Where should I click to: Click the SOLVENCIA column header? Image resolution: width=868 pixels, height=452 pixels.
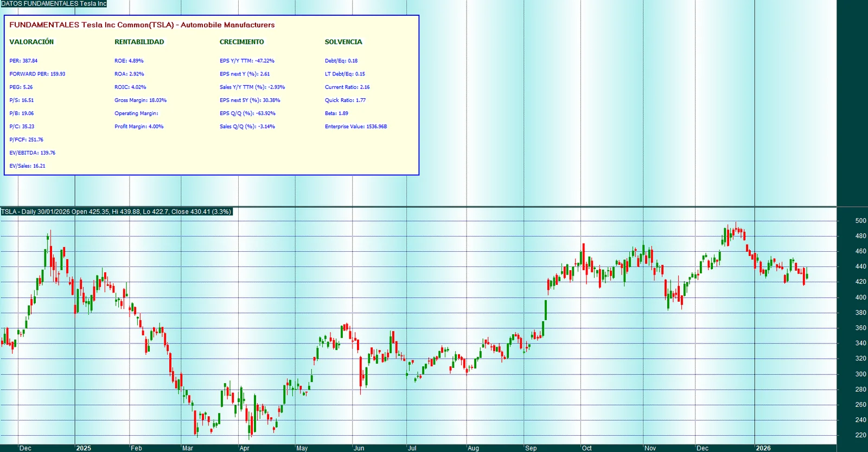click(343, 42)
